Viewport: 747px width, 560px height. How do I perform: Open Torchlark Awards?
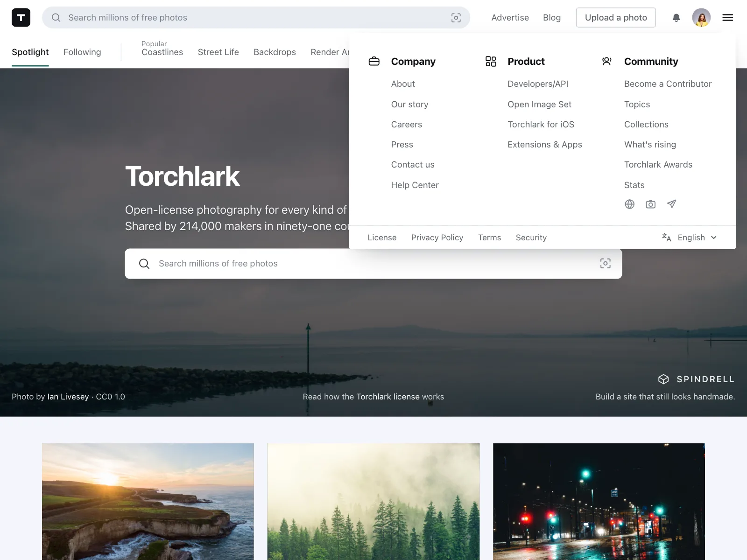point(658,165)
